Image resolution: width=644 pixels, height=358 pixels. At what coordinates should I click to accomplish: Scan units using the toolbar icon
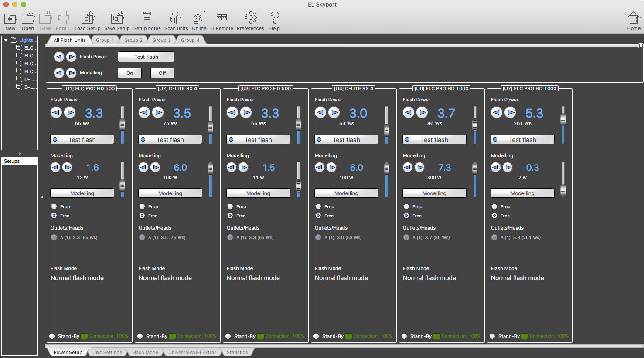(x=176, y=18)
